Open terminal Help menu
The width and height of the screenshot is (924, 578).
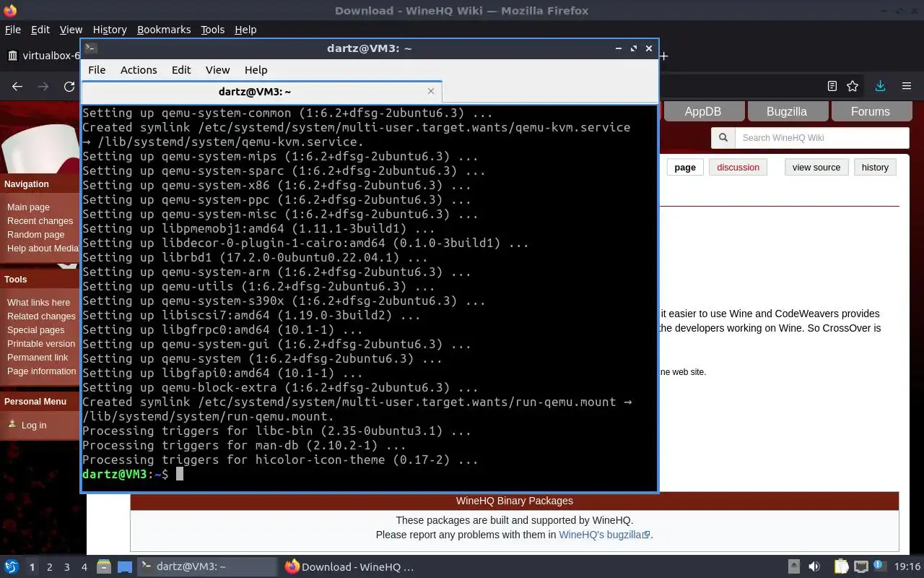pos(256,70)
